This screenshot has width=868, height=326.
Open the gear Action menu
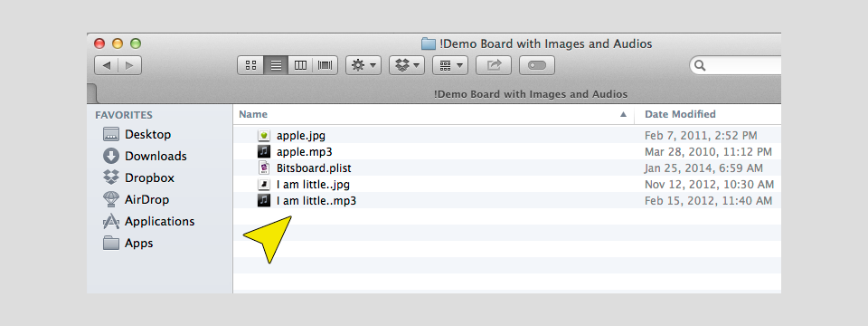tap(363, 65)
